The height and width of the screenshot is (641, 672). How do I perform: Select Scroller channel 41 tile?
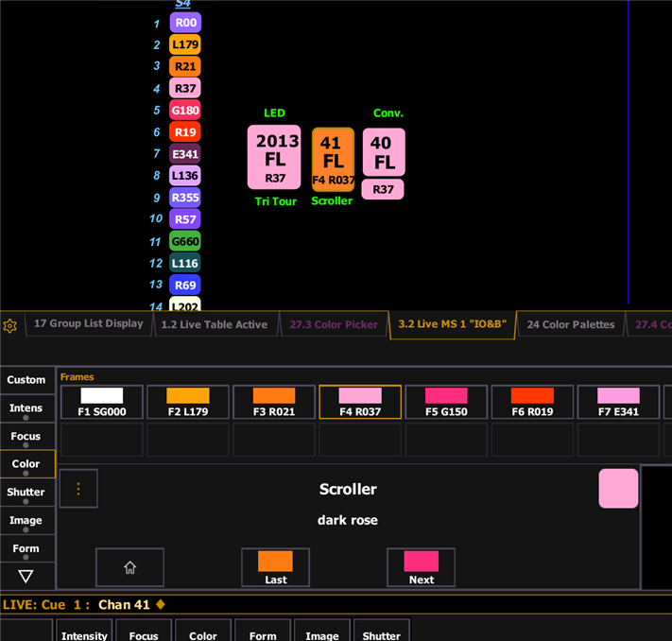click(x=333, y=159)
